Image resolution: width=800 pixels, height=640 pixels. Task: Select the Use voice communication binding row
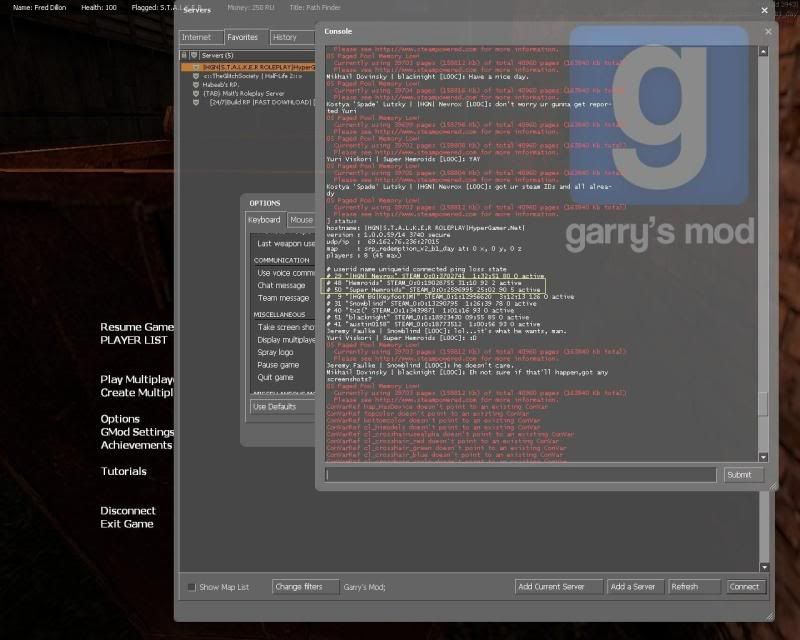coord(284,273)
